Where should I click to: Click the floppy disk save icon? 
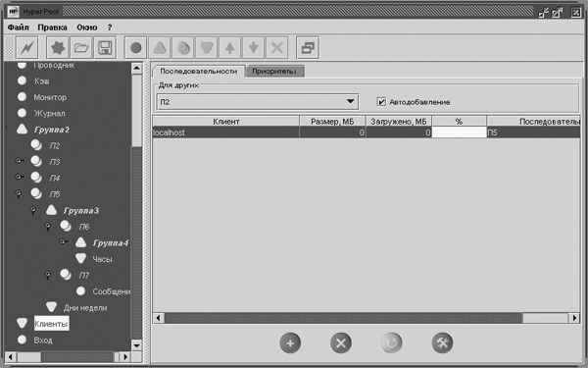click(105, 48)
